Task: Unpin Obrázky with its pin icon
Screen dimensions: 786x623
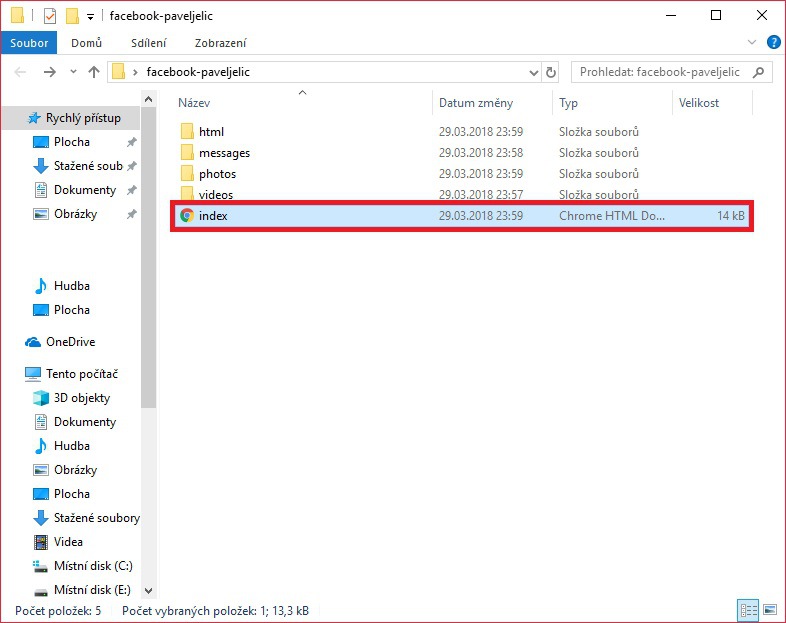Action: click(131, 214)
